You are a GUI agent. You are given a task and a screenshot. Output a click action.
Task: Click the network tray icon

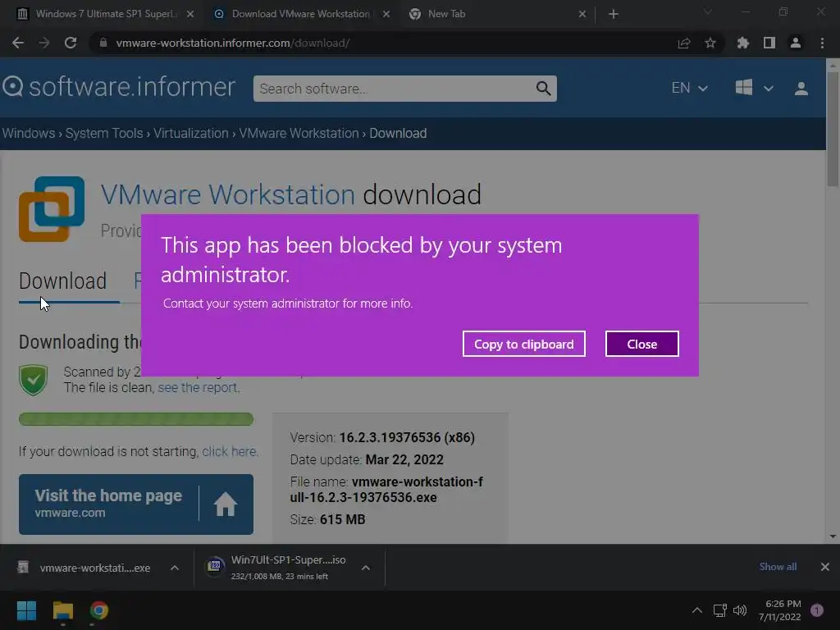[x=719, y=610]
